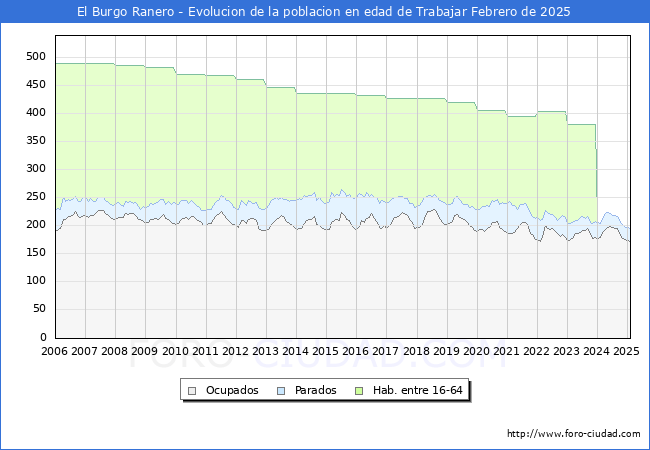Click the Hab. entre 16-64 legend swatch
This screenshot has width=650, height=450.
coord(359,391)
